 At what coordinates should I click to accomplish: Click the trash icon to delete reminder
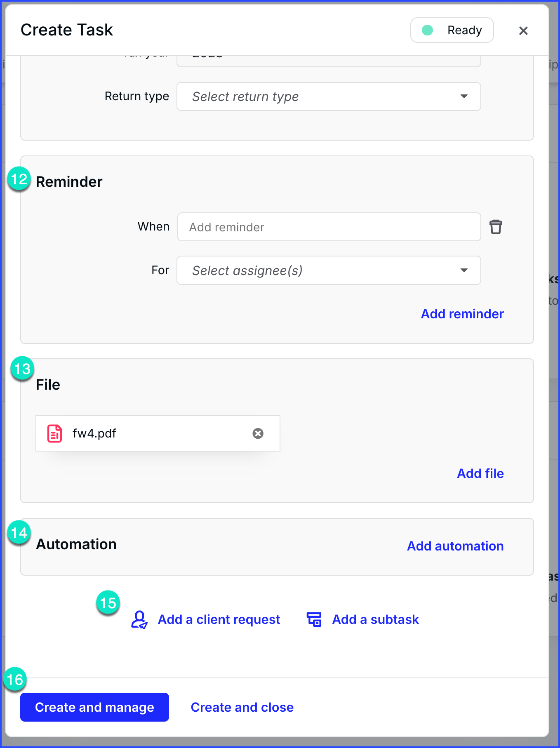pos(496,227)
